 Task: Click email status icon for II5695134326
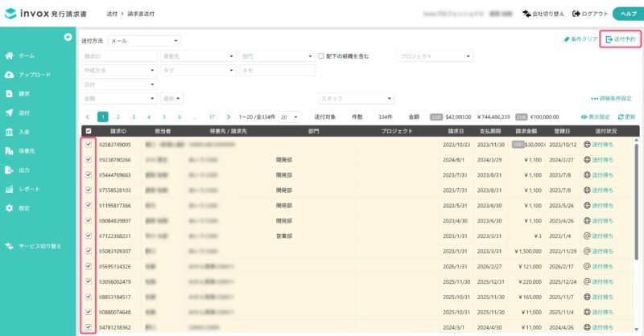tap(587, 266)
